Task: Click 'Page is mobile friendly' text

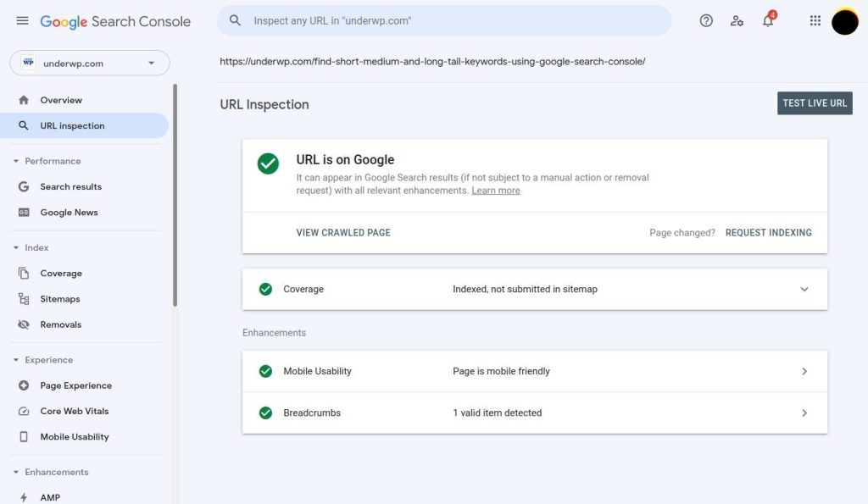Action: tap(501, 371)
